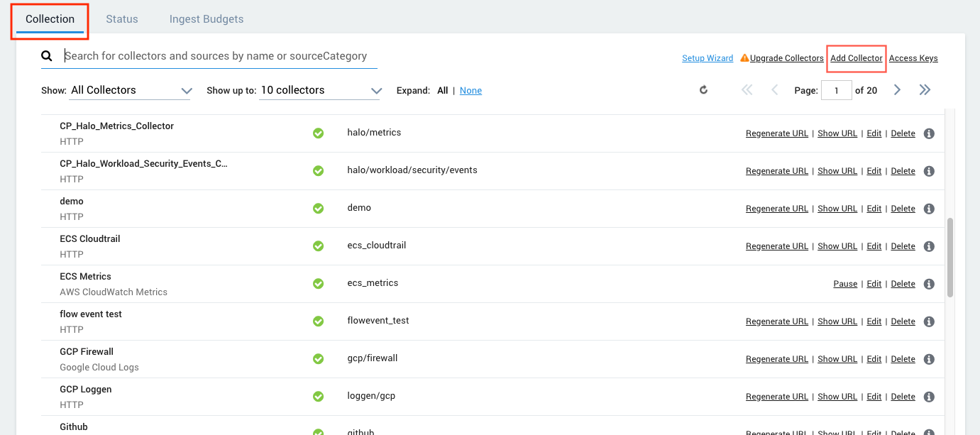Open the Show up to collectors dropdown
This screenshot has width=980, height=435.
[x=319, y=91]
